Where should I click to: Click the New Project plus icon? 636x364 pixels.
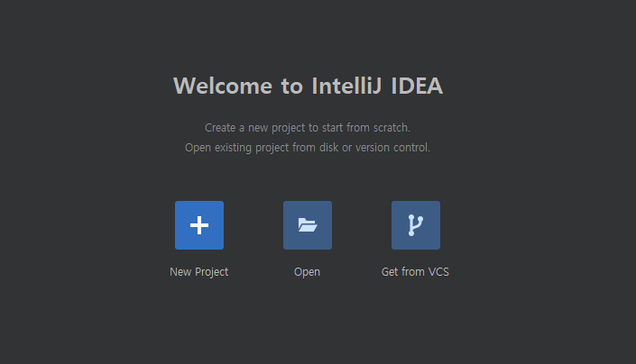(199, 225)
